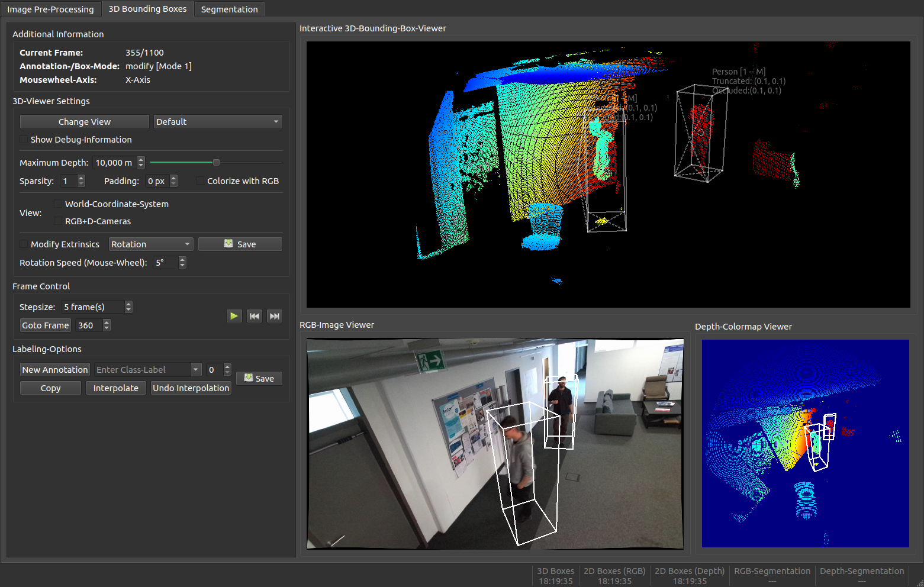
Task: Click the Depth-Colormap Viewer image
Action: point(806,443)
